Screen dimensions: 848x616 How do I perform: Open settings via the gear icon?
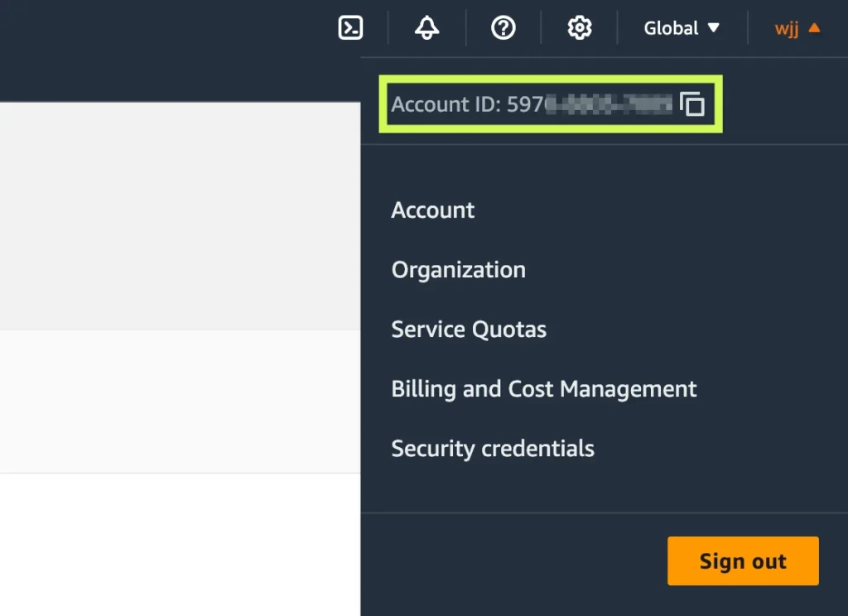tap(580, 28)
